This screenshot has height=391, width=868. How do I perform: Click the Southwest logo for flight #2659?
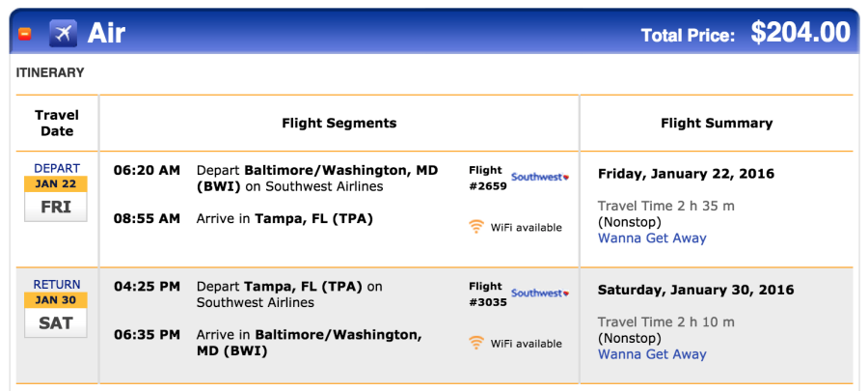click(x=540, y=178)
